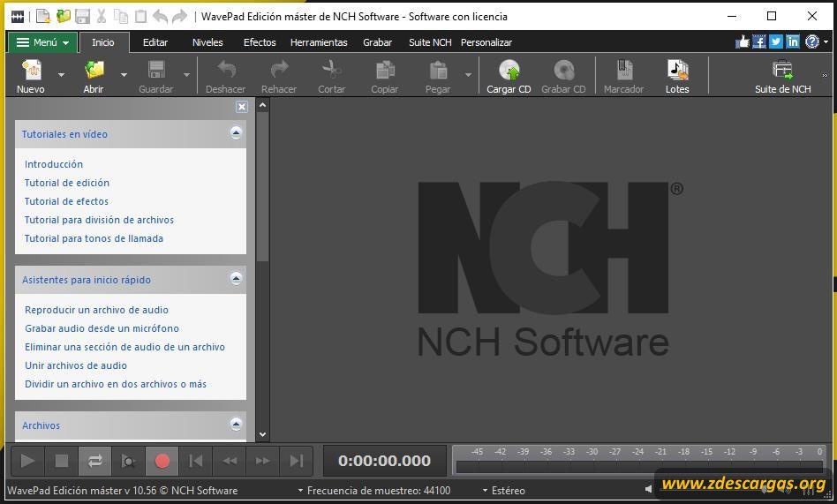The height and width of the screenshot is (504, 837).
Task: Click the Grabar CD icon
Action: [563, 71]
